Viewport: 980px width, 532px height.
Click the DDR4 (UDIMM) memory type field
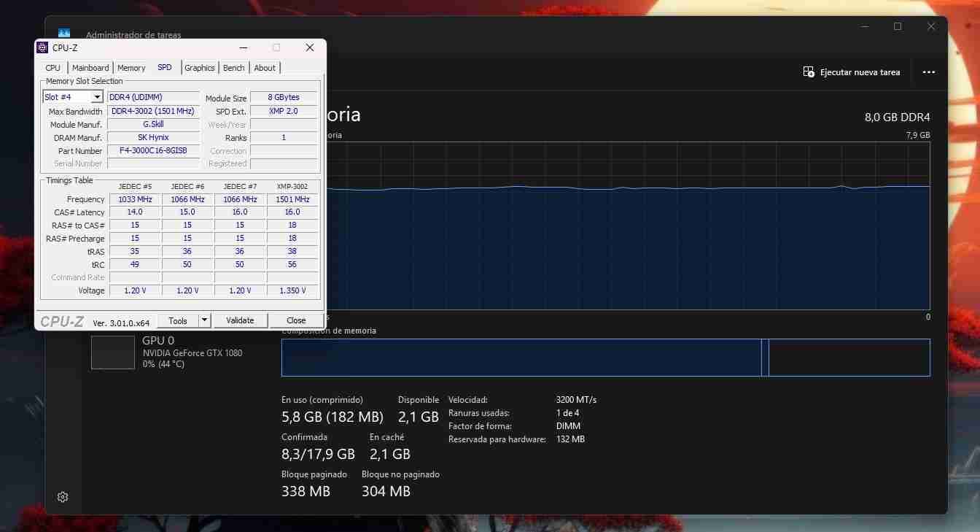click(153, 98)
